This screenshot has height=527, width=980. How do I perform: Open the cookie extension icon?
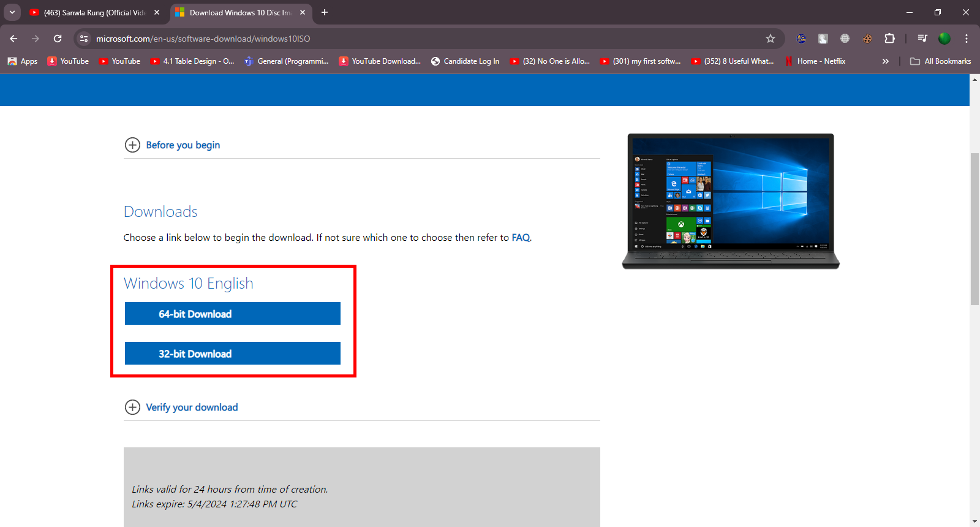867,39
